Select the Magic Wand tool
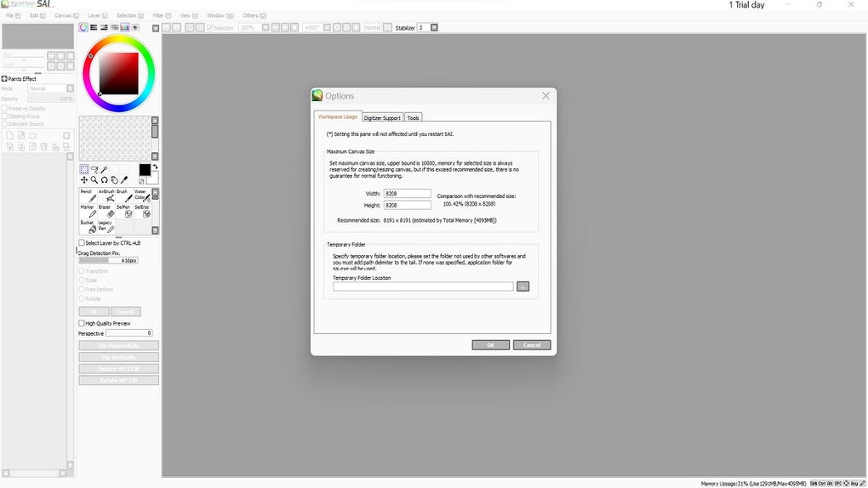Screen dimensions: 868x488 click(x=104, y=169)
